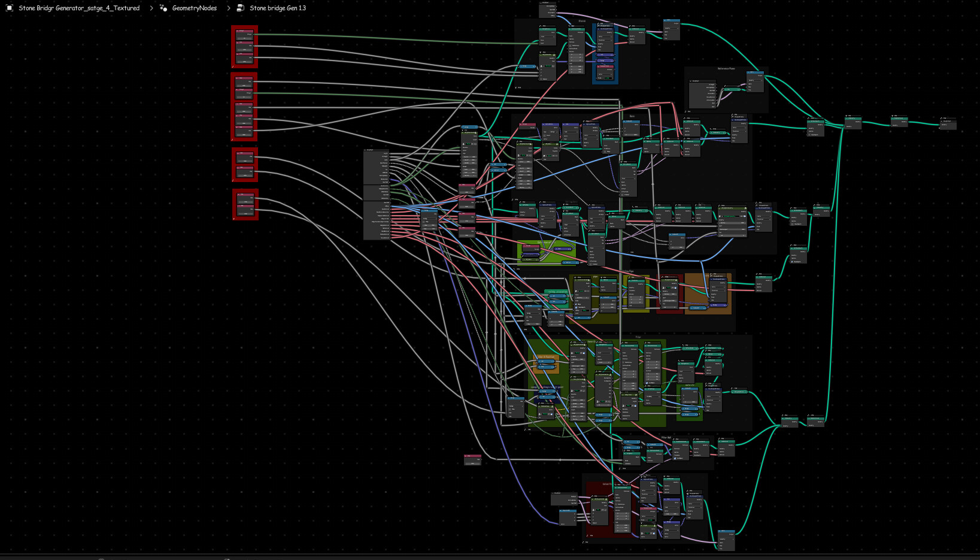Open the editor type selector icon at top-left

[9, 8]
